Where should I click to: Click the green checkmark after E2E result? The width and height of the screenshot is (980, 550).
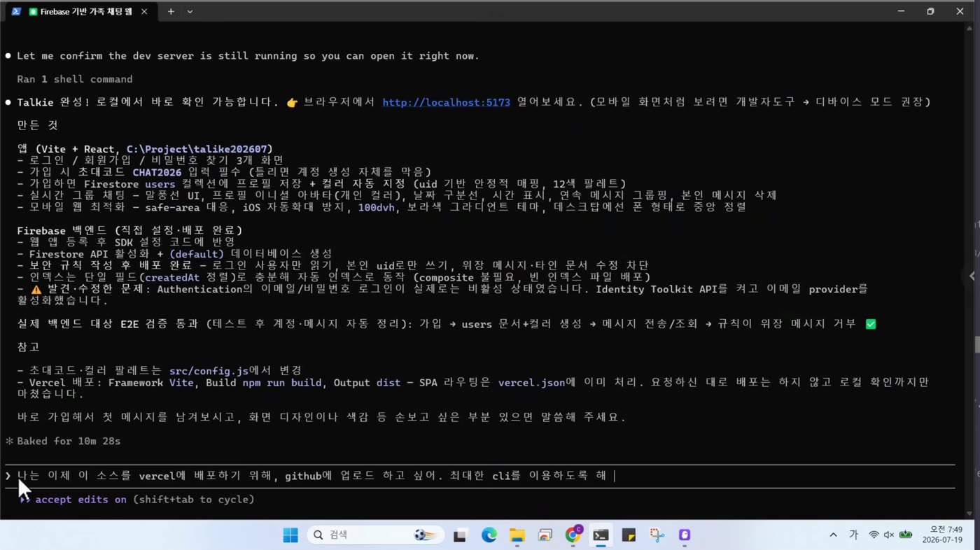pos(871,324)
